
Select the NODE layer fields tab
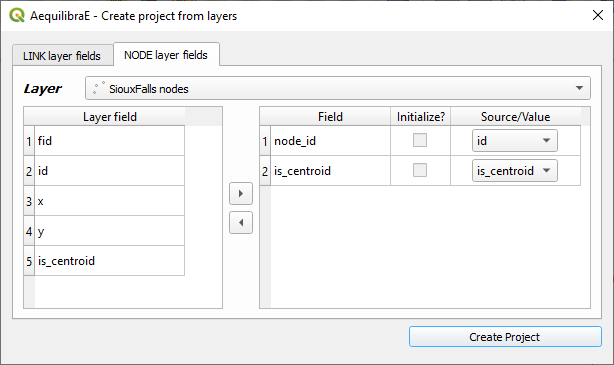point(166,54)
